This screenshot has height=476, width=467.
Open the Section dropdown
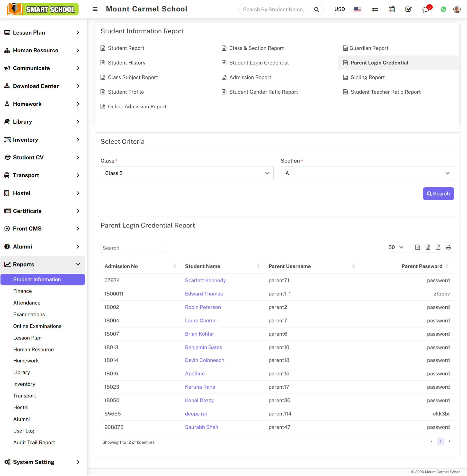click(x=367, y=173)
